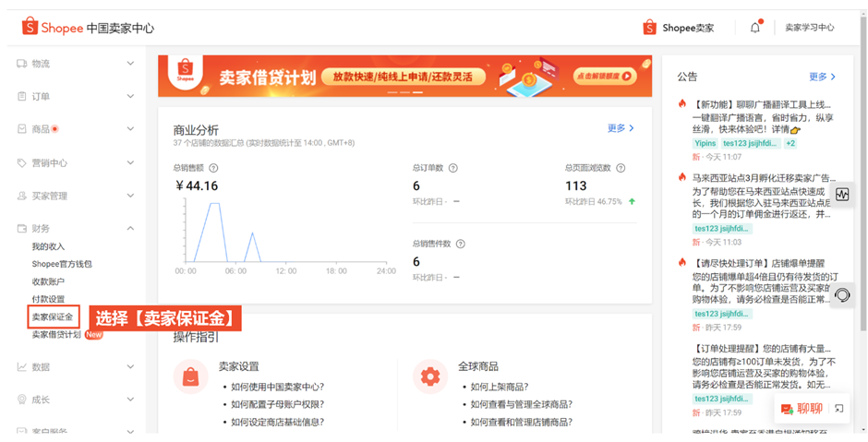Viewport: 868px width, 442px height.
Task: Click the 总销售额 value ¥44.16
Action: click(197, 185)
